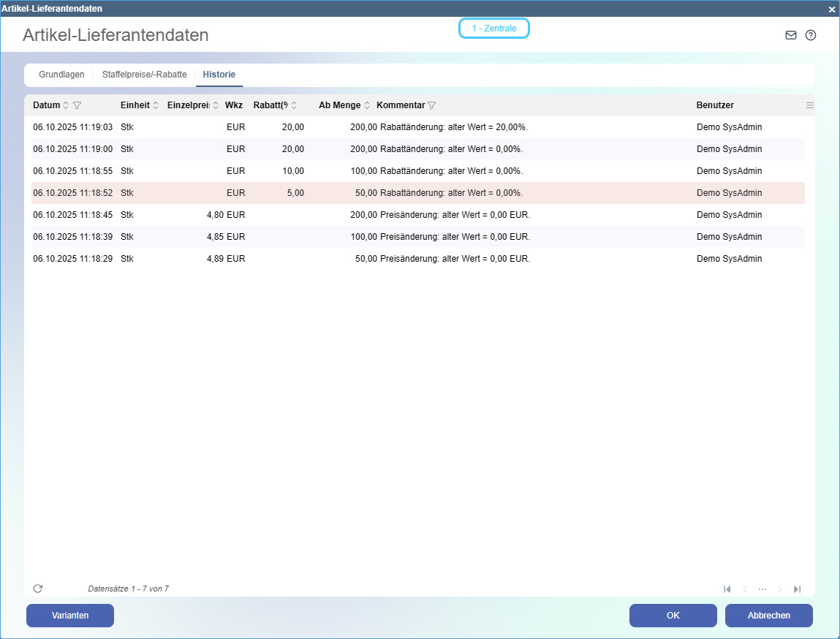Open the Staffelpreise/-Rabatte tab

pyautogui.click(x=144, y=75)
